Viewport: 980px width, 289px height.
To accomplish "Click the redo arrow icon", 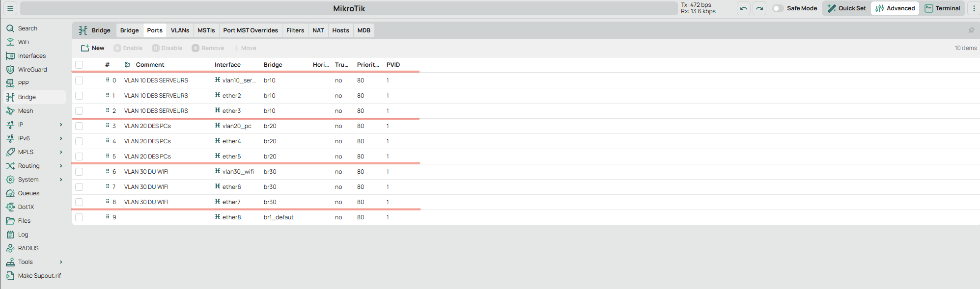I will [759, 8].
